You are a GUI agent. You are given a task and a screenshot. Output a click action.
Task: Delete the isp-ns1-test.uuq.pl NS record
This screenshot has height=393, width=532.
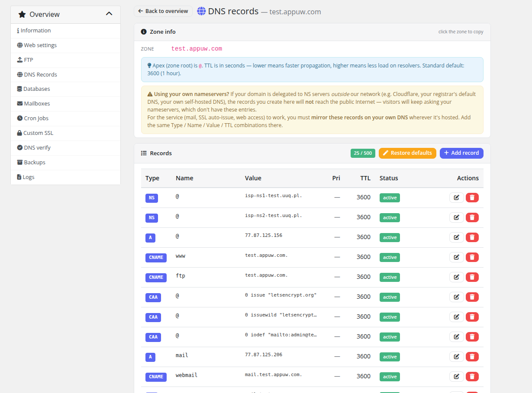pyautogui.click(x=472, y=198)
